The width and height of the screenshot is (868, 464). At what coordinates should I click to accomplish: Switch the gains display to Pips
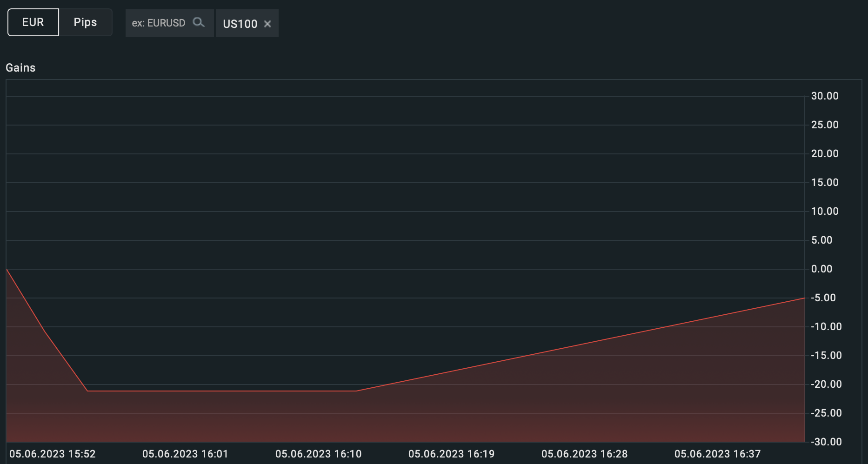click(x=86, y=22)
